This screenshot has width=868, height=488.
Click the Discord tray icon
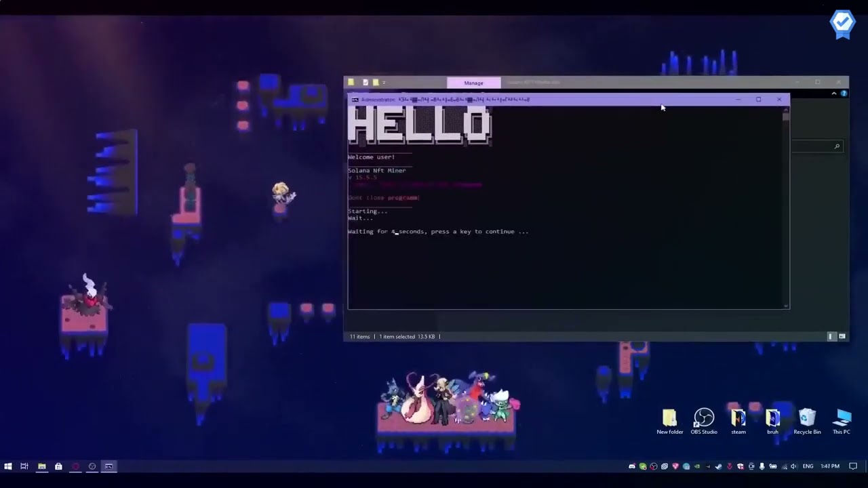[x=631, y=466]
